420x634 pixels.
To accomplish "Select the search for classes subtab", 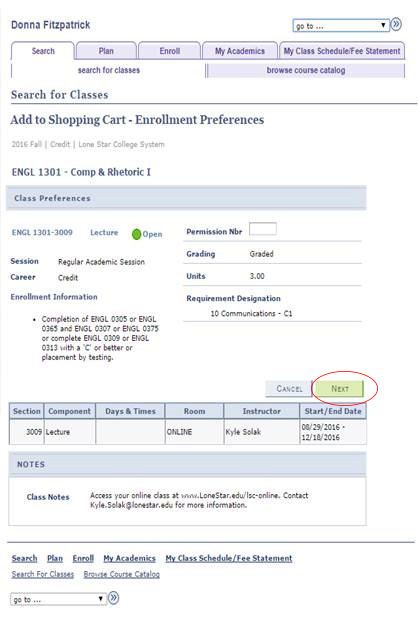I will [x=109, y=70].
